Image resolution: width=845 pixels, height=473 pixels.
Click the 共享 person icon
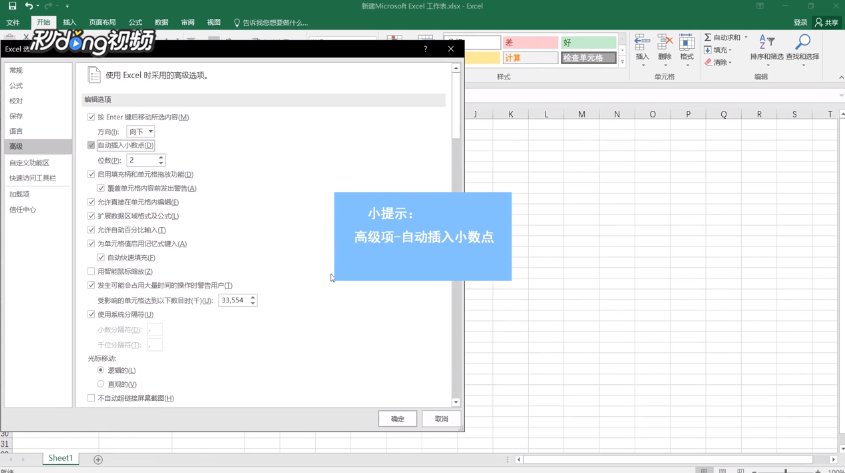click(x=819, y=22)
